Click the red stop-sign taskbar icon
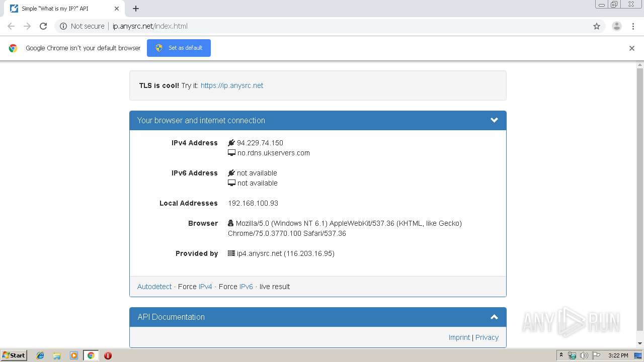The width and height of the screenshot is (644, 362). [108, 355]
